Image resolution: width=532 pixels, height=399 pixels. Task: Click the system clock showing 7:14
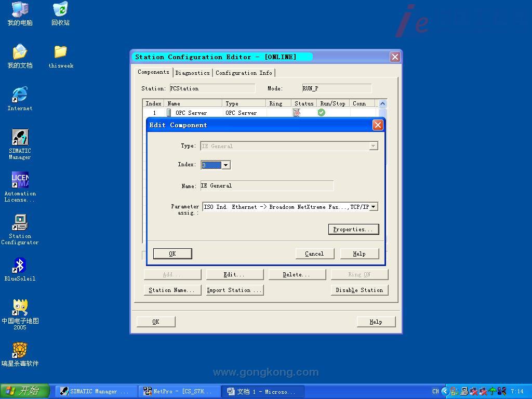coord(517,392)
